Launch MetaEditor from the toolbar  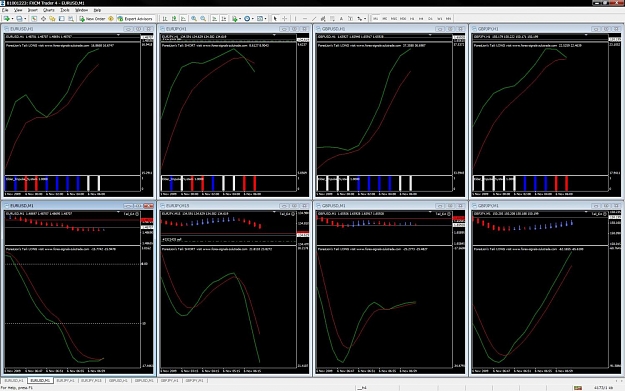pos(111,18)
